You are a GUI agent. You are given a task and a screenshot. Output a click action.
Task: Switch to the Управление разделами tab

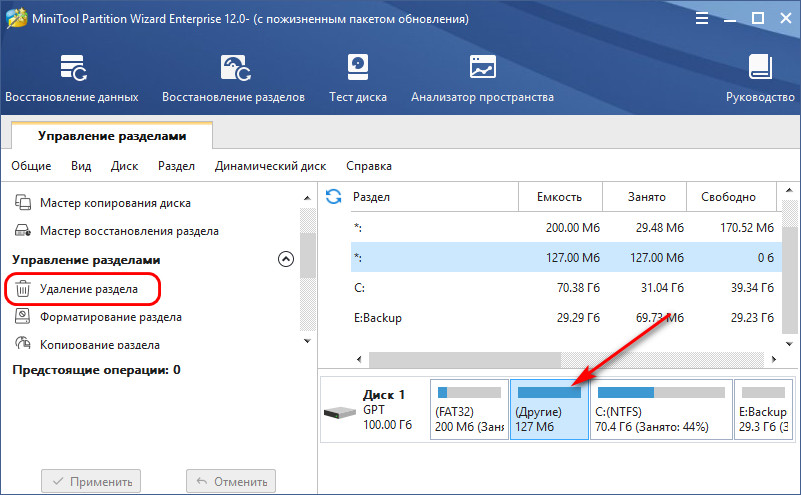tap(112, 135)
